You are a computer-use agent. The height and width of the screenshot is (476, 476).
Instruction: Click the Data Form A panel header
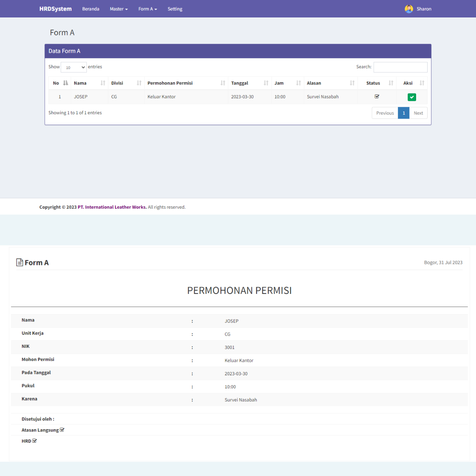pyautogui.click(x=238, y=51)
